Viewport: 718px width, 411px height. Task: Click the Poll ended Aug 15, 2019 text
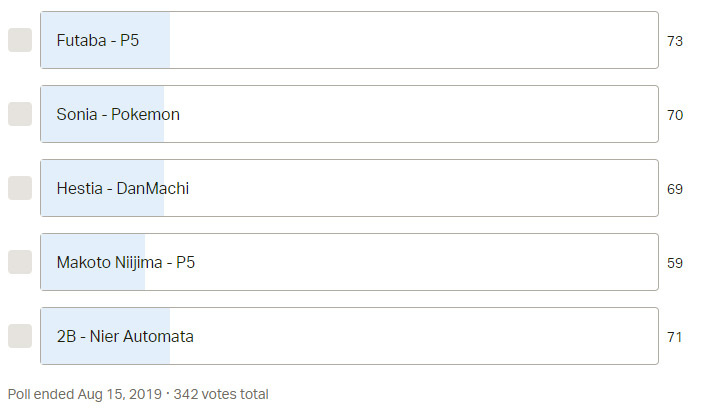pyautogui.click(x=85, y=394)
